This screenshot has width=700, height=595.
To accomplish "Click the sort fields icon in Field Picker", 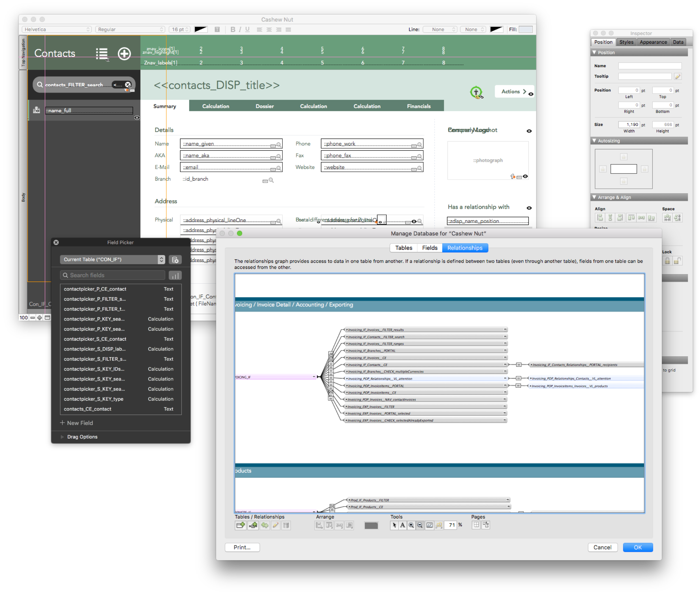I will click(175, 275).
